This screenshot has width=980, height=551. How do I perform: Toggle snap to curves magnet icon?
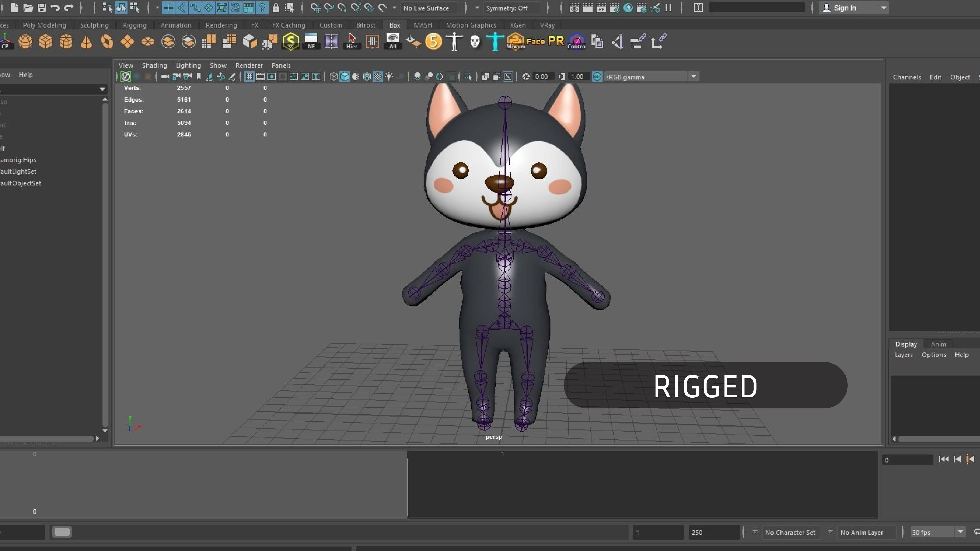329,8
